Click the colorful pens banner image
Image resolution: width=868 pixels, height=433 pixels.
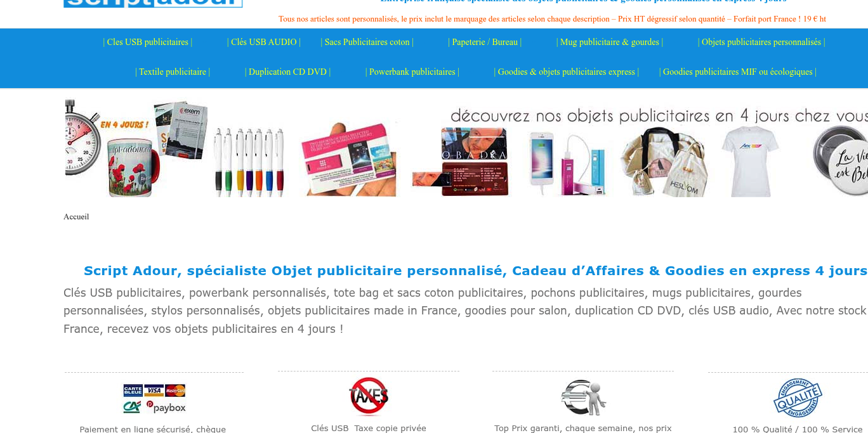click(248, 162)
